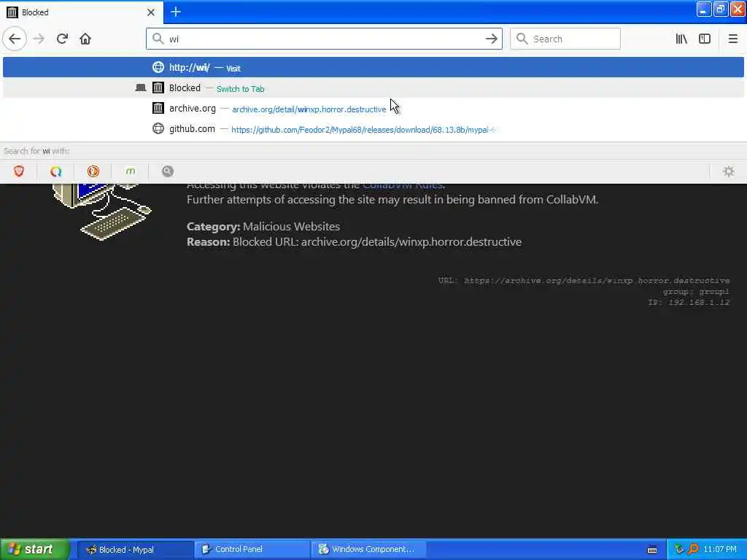Switch to Blocked - Mypal taskbar button
The height and width of the screenshot is (560, 747).
click(x=135, y=550)
